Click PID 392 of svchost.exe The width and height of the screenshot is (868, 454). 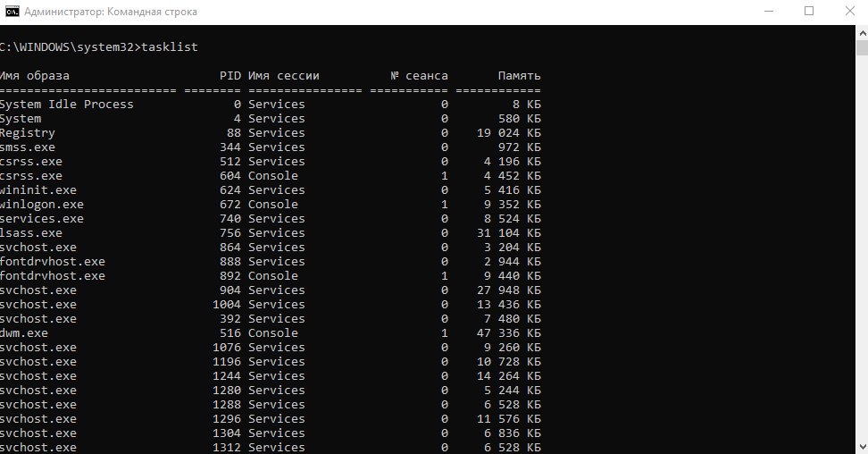click(230, 319)
